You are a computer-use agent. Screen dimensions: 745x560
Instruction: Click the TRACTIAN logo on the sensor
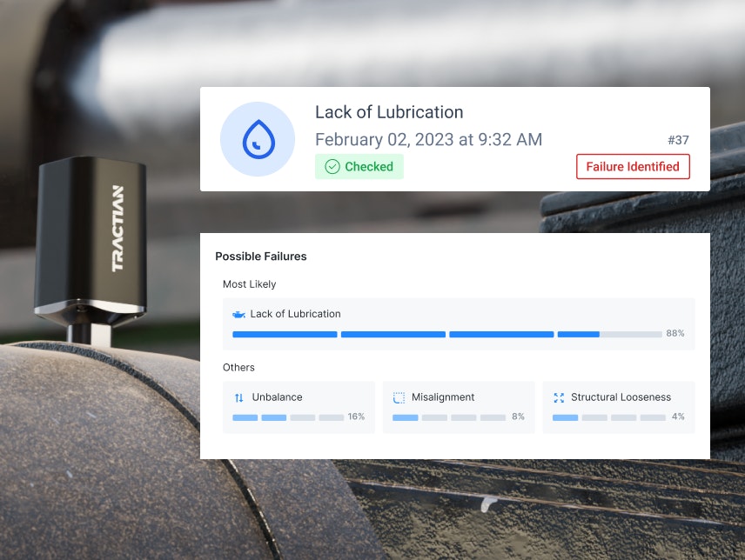[117, 229]
